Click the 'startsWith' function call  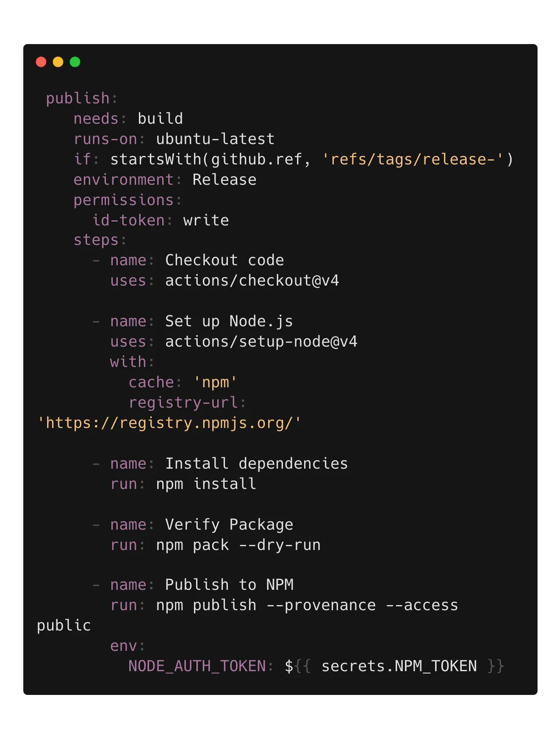[156, 159]
